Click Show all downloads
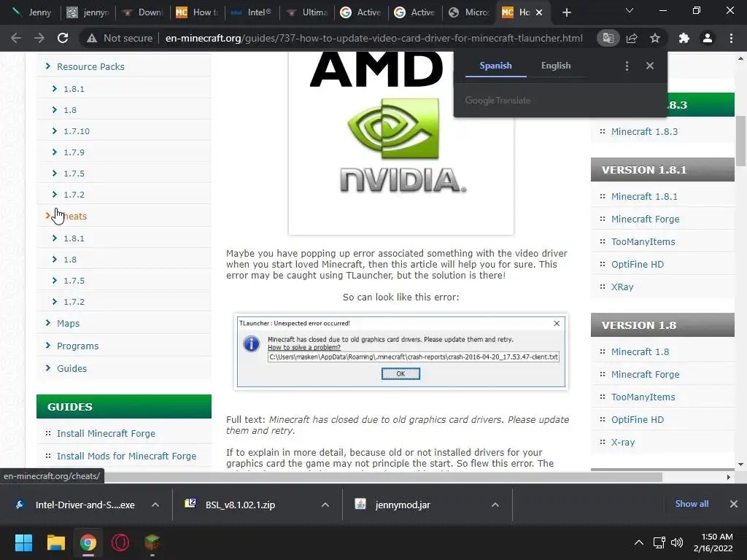The width and height of the screenshot is (747, 560). (692, 504)
